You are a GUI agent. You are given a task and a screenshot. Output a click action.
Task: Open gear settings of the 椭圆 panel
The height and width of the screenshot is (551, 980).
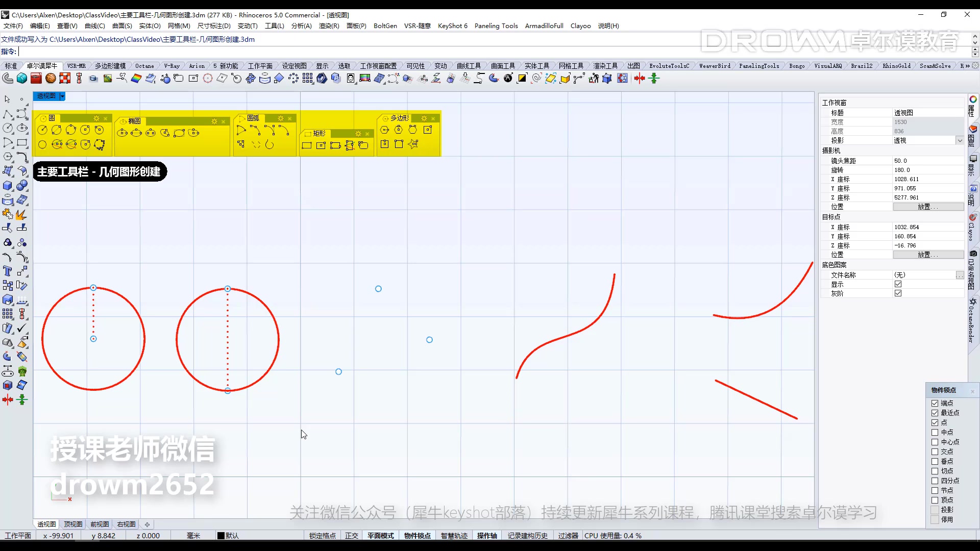(x=214, y=121)
